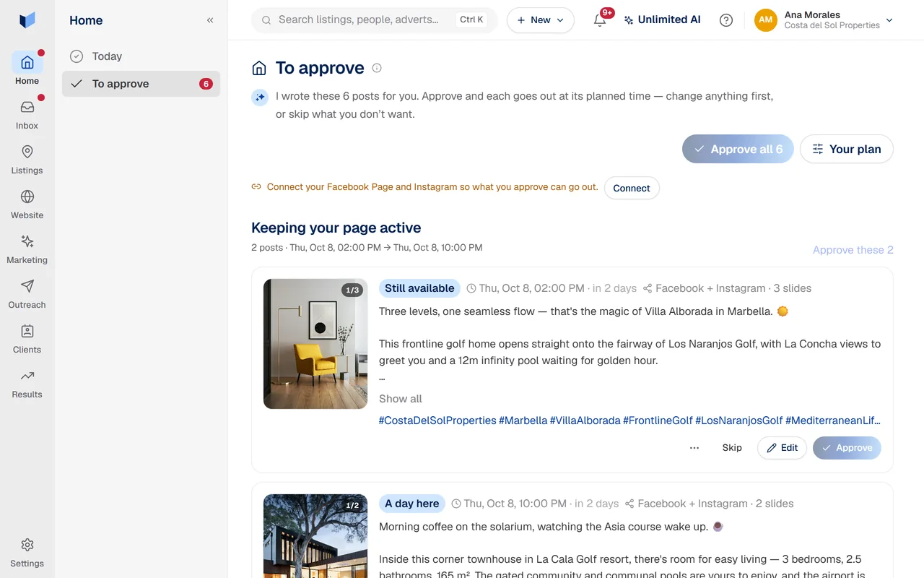
Task: Collapse the Home side panel
Action: click(210, 20)
